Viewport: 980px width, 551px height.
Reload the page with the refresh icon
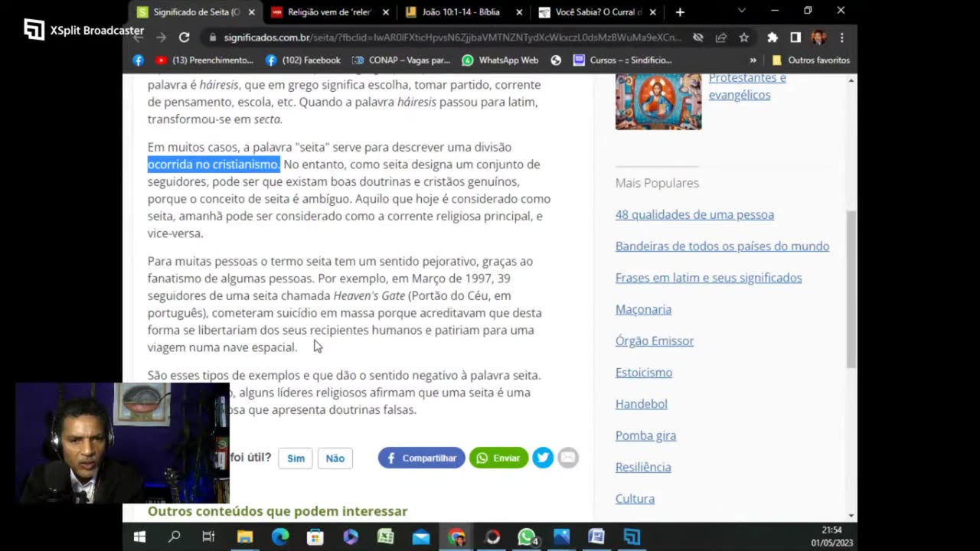184,37
